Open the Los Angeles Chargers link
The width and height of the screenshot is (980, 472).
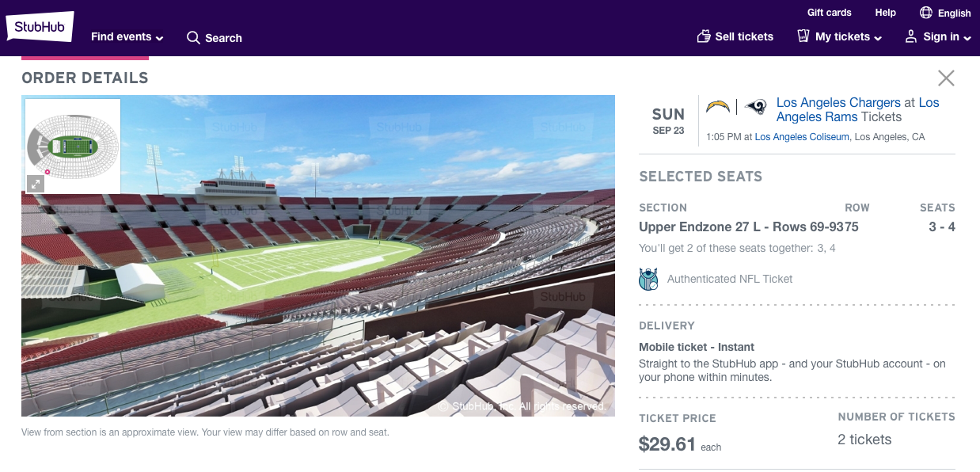coord(838,103)
